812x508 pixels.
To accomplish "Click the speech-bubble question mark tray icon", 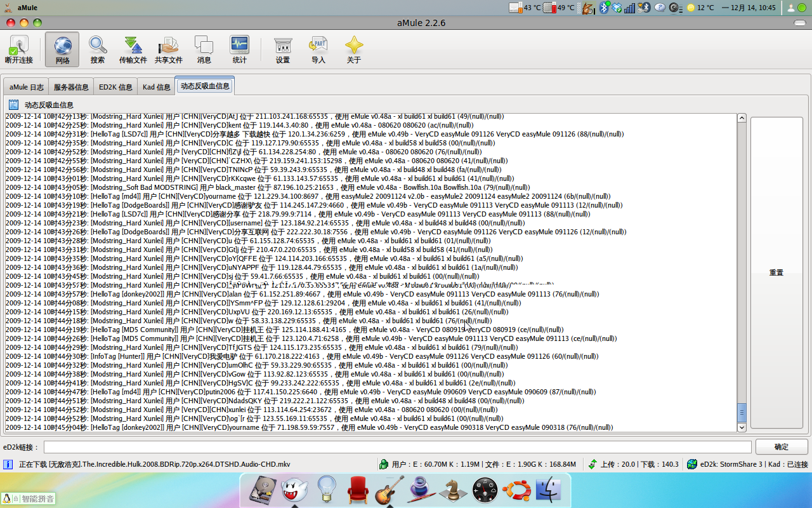I will 660,8.
